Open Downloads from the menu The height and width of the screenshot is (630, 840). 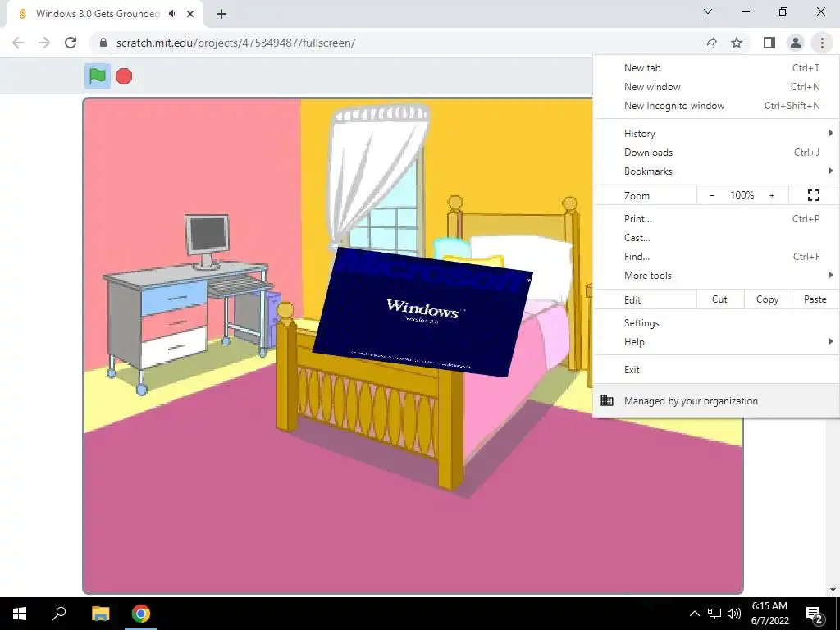click(x=716, y=152)
